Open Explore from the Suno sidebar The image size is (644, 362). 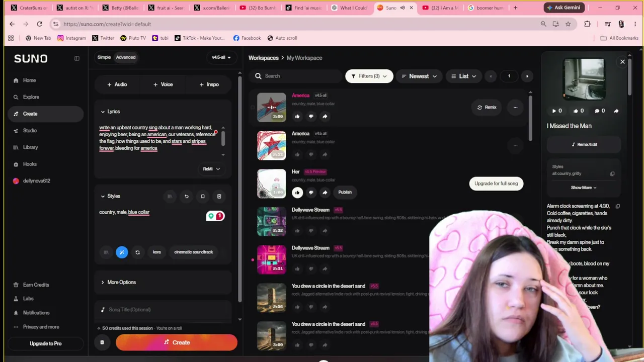coord(31,97)
